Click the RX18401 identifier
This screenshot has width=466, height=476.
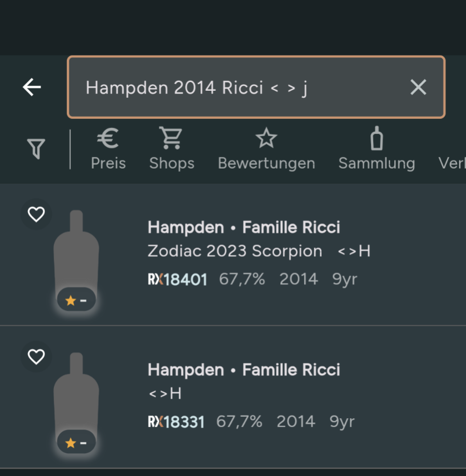[x=177, y=279]
